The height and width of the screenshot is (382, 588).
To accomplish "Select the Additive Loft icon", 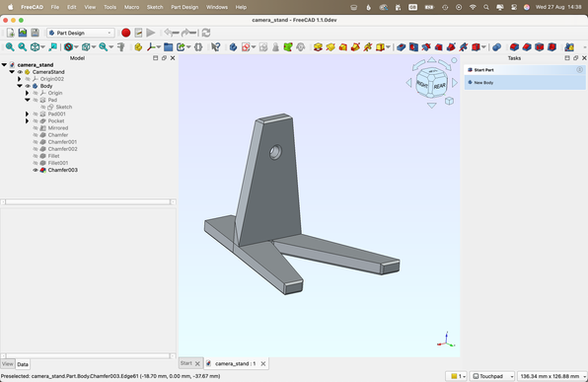I will coord(342,47).
